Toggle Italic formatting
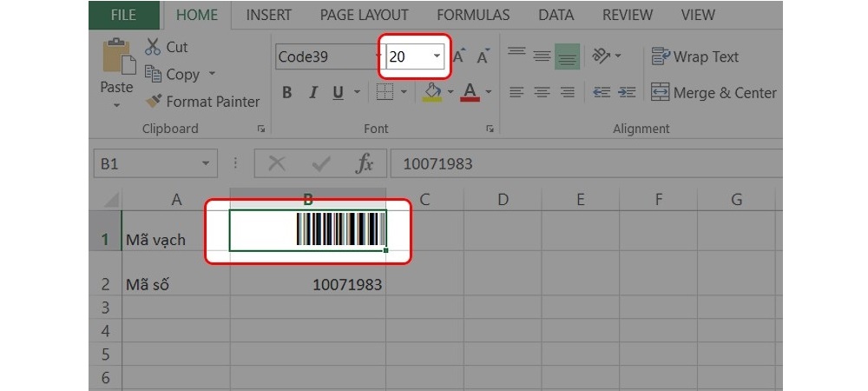Viewport: 868px width, 391px height. 312,93
